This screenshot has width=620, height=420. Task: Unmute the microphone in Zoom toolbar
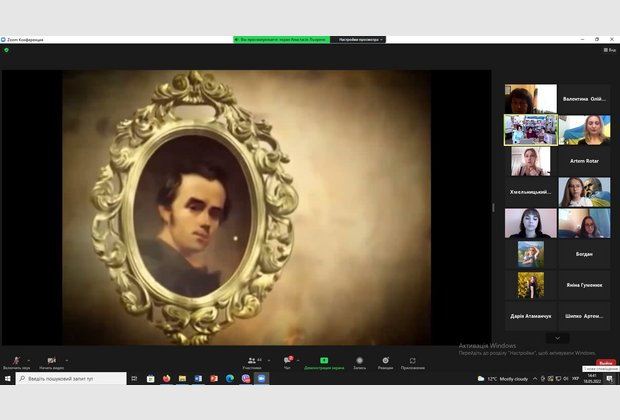16,361
